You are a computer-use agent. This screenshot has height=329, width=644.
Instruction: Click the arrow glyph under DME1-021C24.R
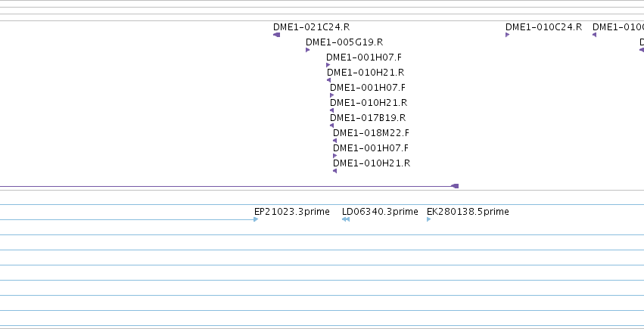(x=277, y=35)
